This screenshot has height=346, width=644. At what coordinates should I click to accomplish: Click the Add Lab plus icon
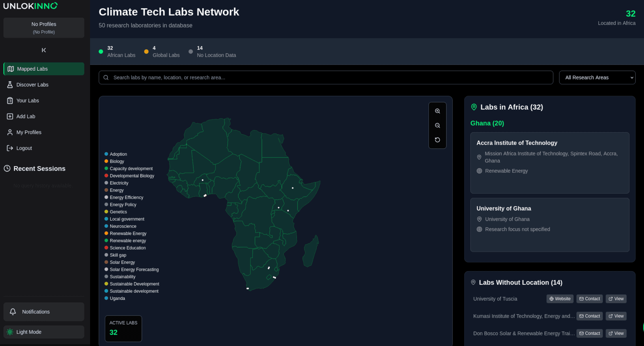coord(10,116)
